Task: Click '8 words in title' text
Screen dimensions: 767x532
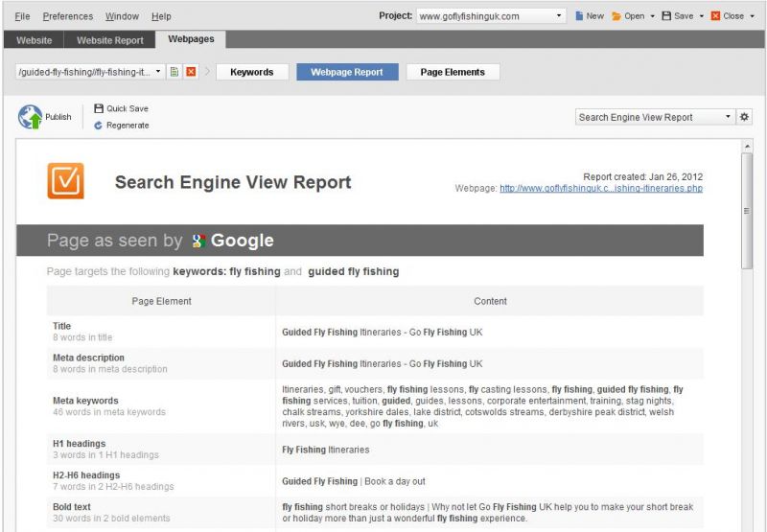Action: (82, 337)
